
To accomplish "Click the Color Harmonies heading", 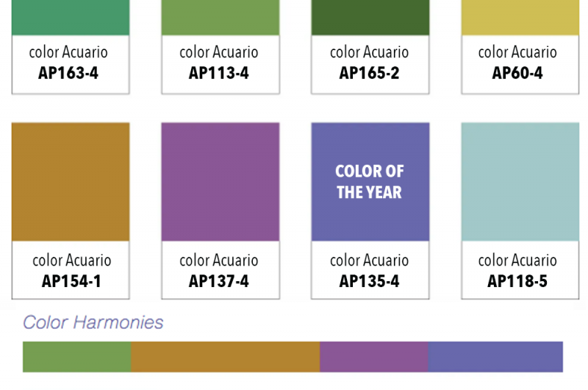I will point(93,322).
